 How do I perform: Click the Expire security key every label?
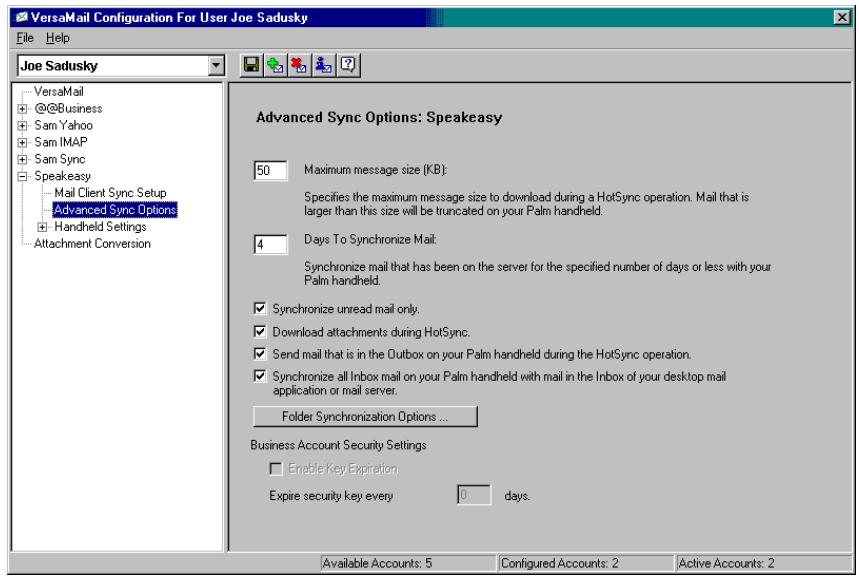331,496
